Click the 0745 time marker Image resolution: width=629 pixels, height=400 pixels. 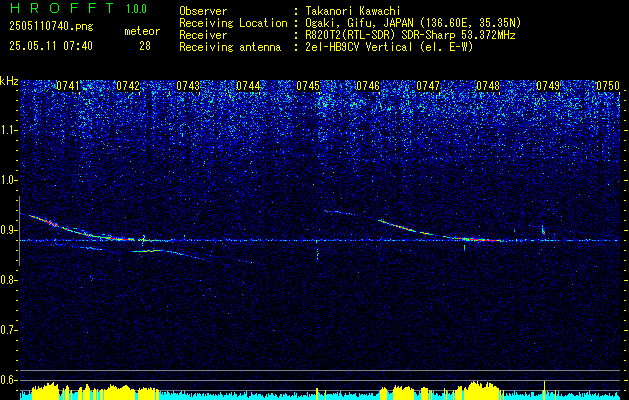coord(308,86)
